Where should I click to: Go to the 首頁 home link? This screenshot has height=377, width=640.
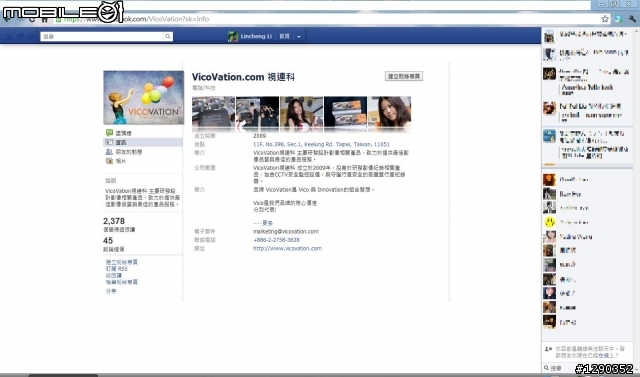click(284, 36)
